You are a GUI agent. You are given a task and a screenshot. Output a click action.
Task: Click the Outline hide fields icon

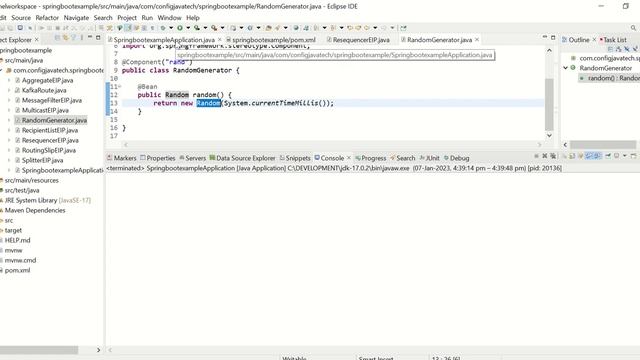(x=627, y=49)
